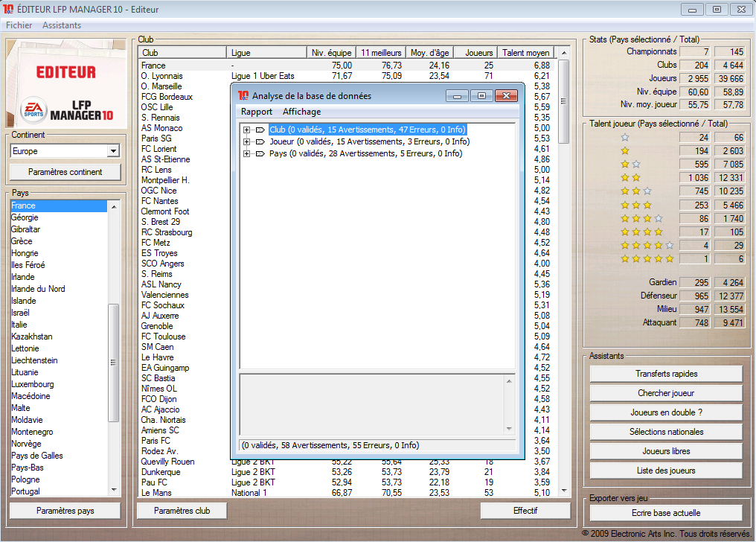Maximize the analysis dialog window
Image resolution: width=756 pixels, height=542 pixels.
481,96
